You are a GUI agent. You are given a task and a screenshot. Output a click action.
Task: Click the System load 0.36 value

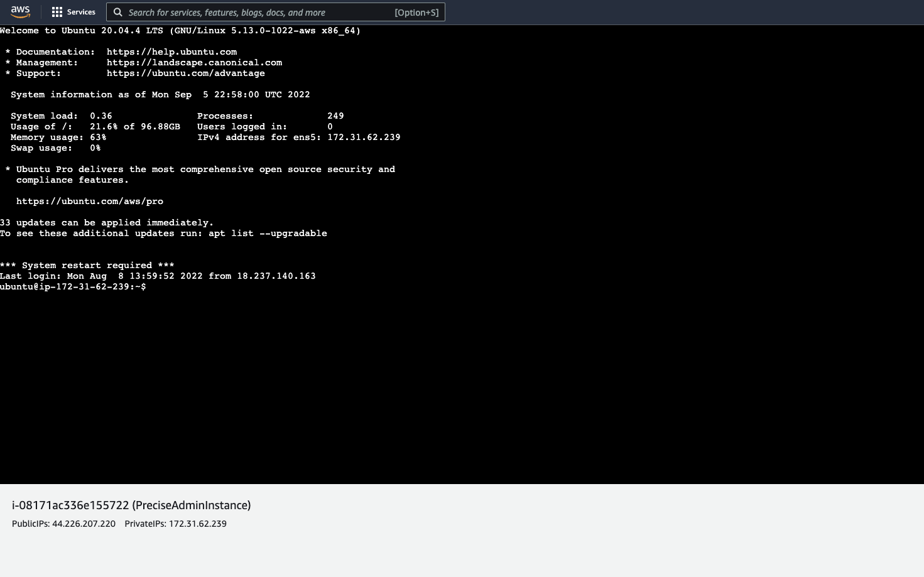[101, 116]
